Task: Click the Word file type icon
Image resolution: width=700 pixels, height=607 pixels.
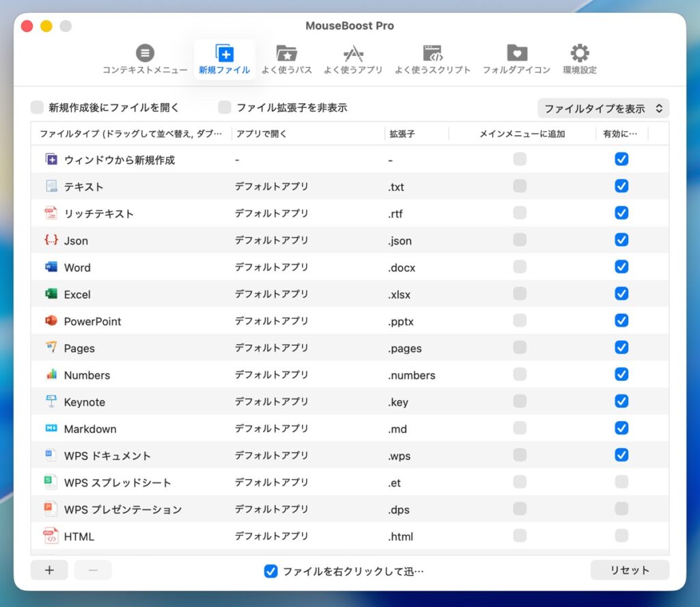Action: coord(51,267)
